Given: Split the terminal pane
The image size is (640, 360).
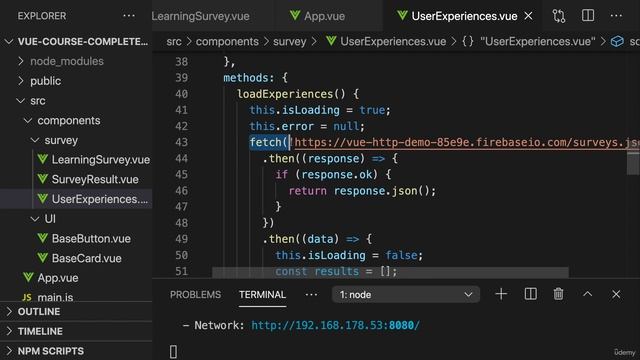Looking at the screenshot, I should tap(531, 294).
